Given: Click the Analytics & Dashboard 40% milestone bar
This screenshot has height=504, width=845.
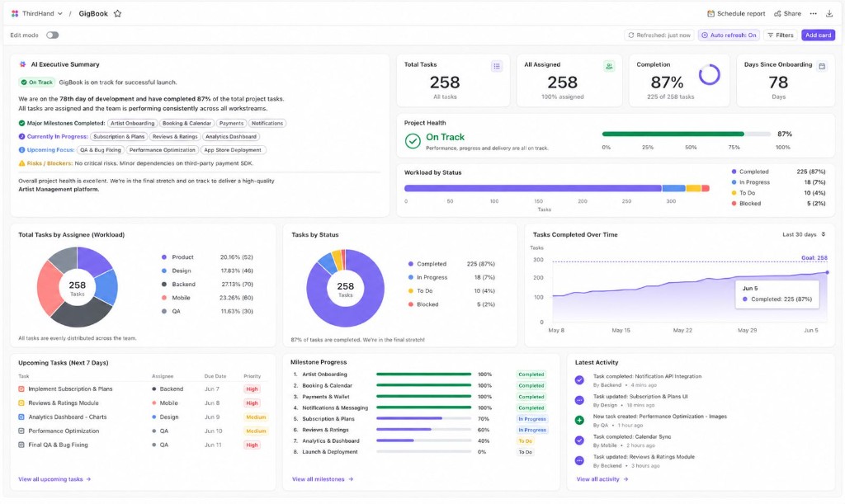Looking at the screenshot, I should 423,440.
